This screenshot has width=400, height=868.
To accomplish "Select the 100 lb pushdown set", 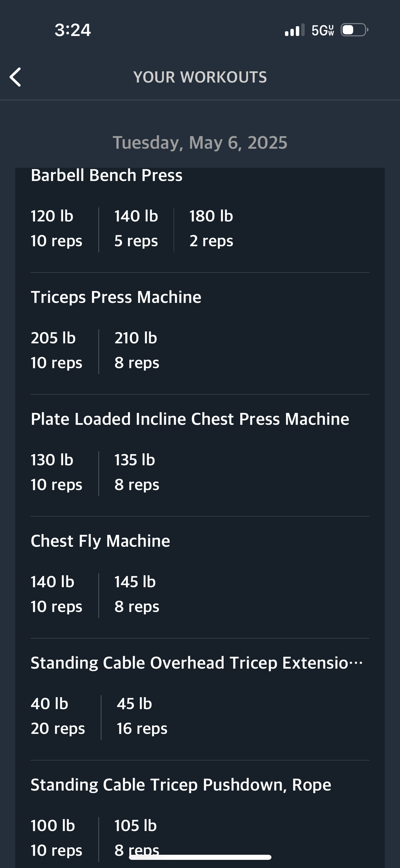I will tap(56, 838).
